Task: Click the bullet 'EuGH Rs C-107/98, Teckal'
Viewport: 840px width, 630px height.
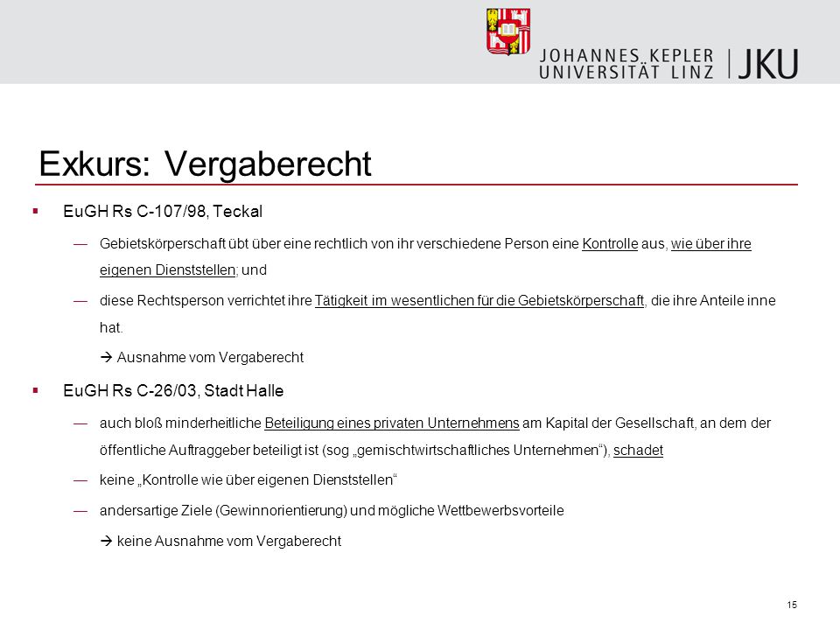Action: (x=163, y=212)
